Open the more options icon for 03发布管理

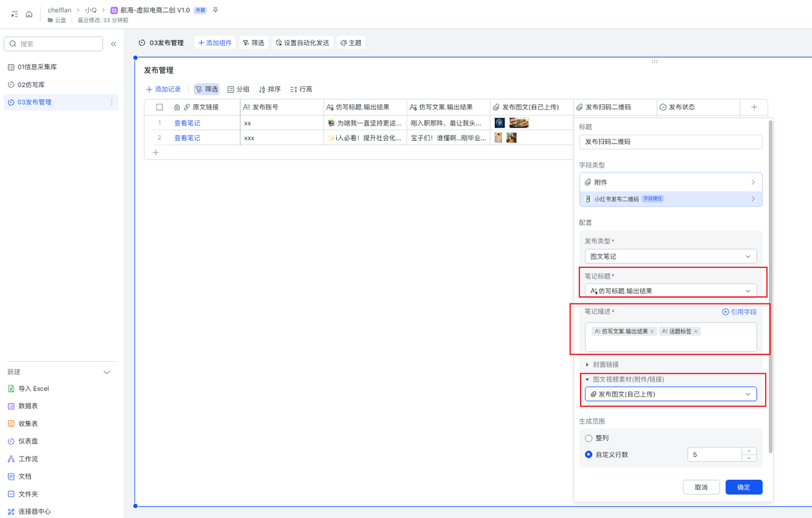tap(112, 102)
